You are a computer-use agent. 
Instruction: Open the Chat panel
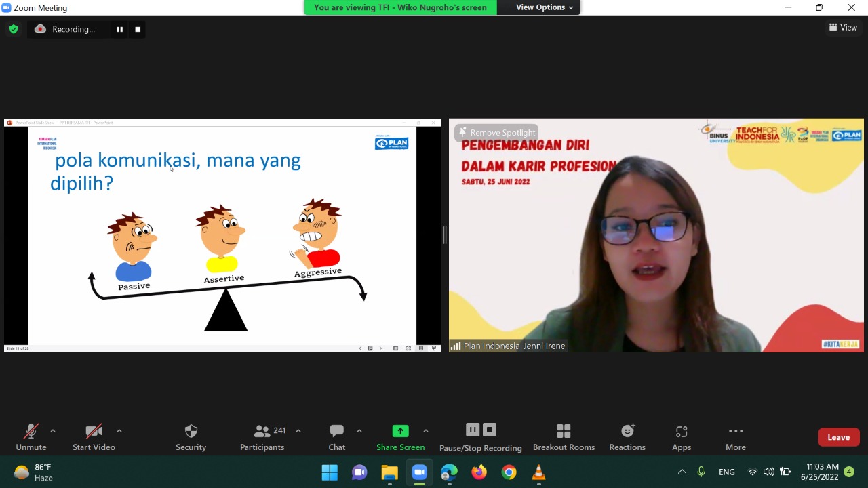(x=337, y=432)
